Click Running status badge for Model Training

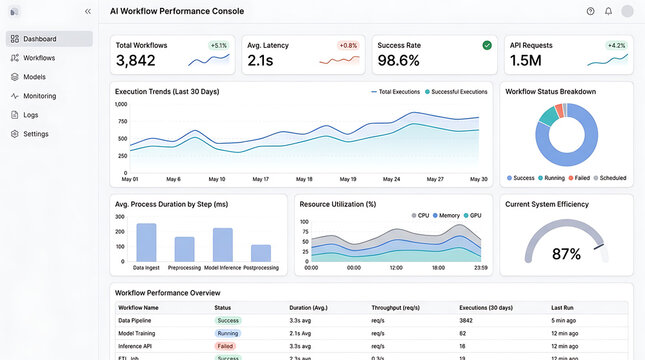[x=228, y=333]
